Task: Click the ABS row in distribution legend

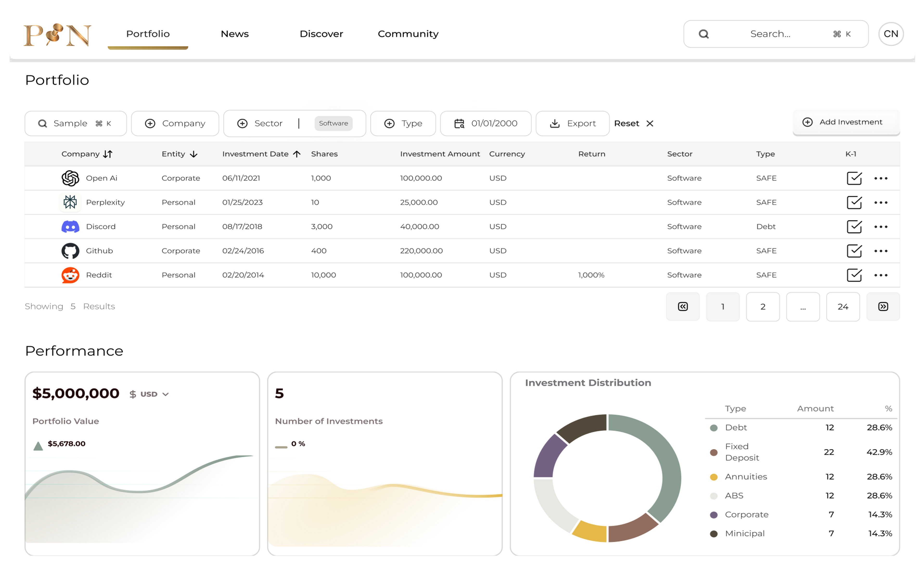Action: [801, 496]
